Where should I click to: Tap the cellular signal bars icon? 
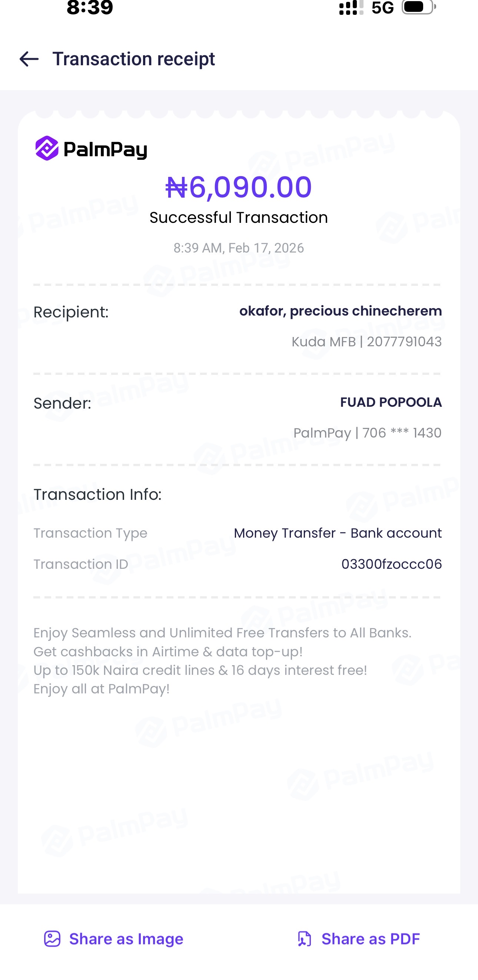[351, 8]
